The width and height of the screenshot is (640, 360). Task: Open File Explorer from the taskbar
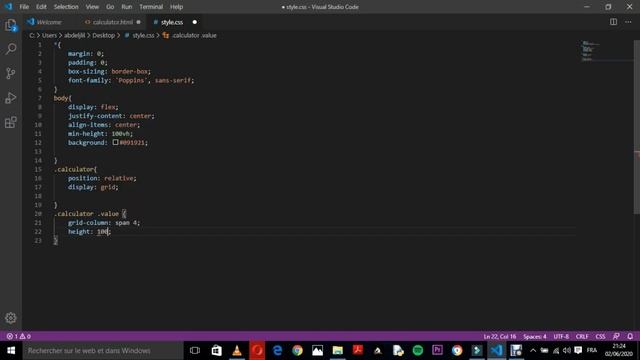pyautogui.click(x=338, y=351)
